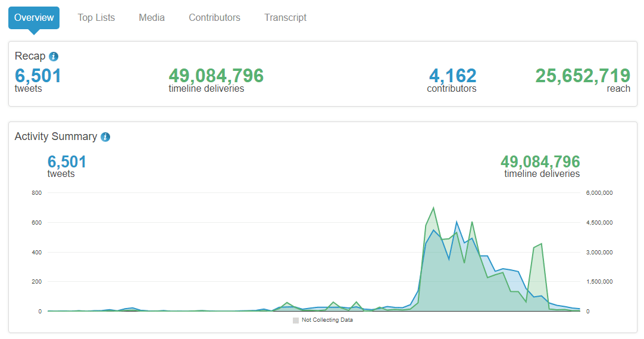The image size is (644, 339).
Task: Click the info icon beside Activity Summary
Action: click(105, 137)
